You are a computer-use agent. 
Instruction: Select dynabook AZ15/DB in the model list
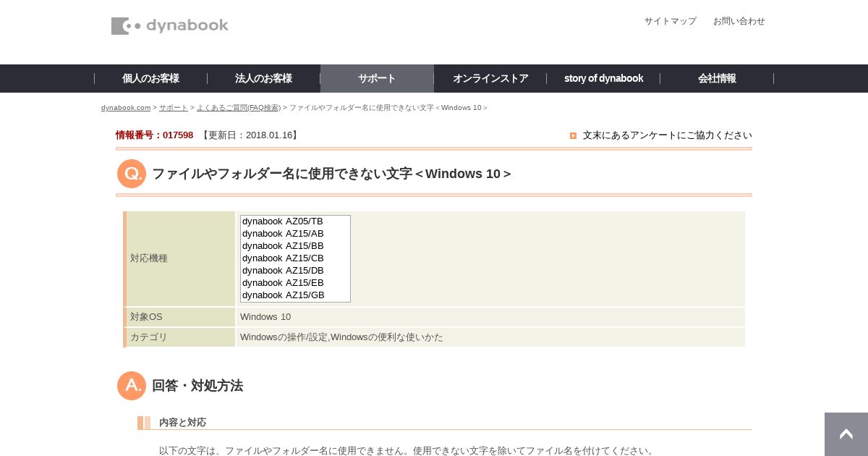[x=295, y=271]
